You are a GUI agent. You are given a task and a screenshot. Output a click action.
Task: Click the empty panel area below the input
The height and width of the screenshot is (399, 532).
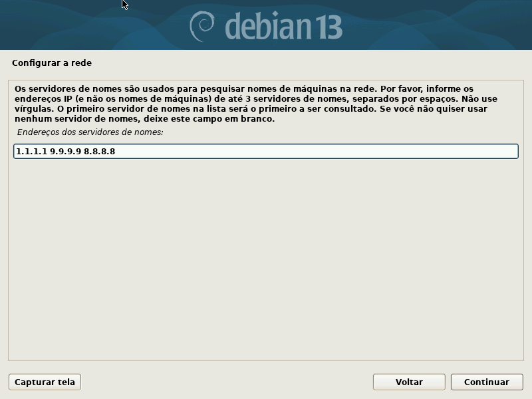(266, 258)
